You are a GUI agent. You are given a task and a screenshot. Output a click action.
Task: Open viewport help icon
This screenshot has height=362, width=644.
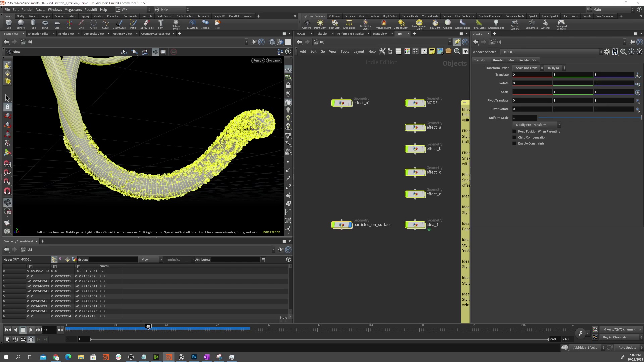(x=288, y=52)
